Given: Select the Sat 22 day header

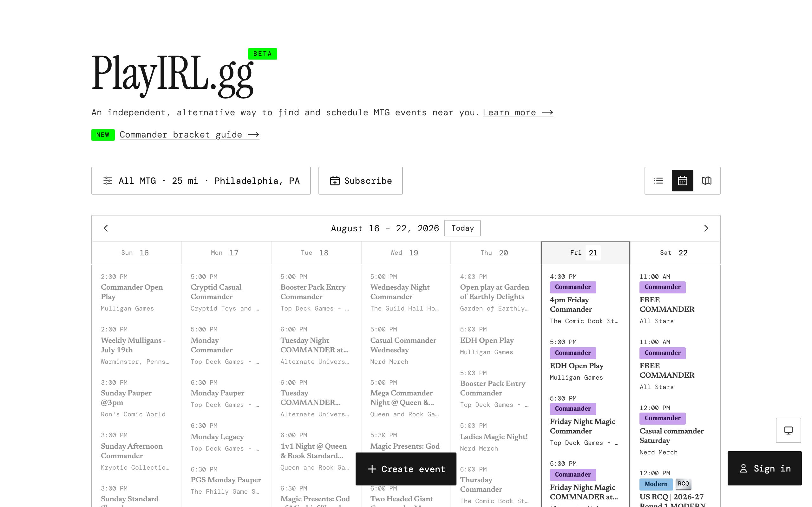Looking at the screenshot, I should coord(674,253).
